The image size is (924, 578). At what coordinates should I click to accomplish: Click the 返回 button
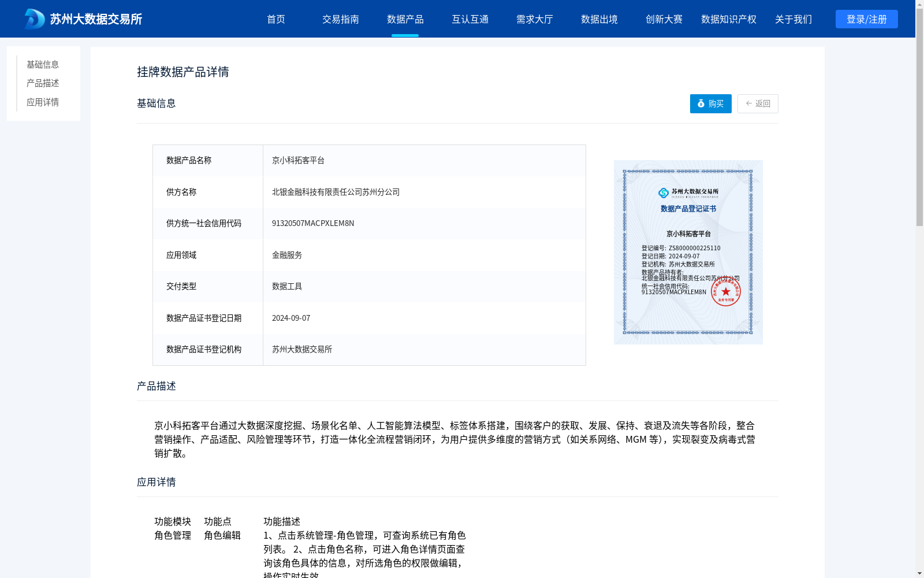(x=758, y=103)
